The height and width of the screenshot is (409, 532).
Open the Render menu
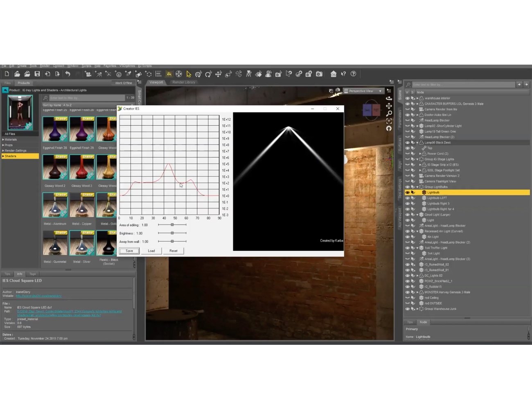pos(45,66)
